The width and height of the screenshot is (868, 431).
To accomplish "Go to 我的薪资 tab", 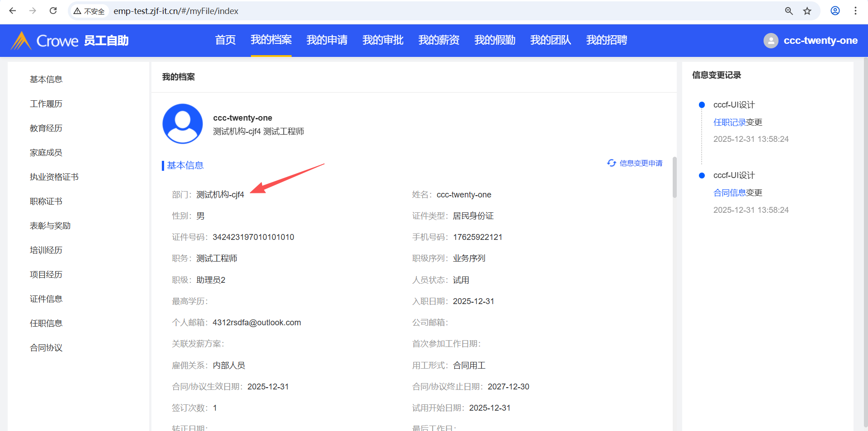I will (x=439, y=40).
